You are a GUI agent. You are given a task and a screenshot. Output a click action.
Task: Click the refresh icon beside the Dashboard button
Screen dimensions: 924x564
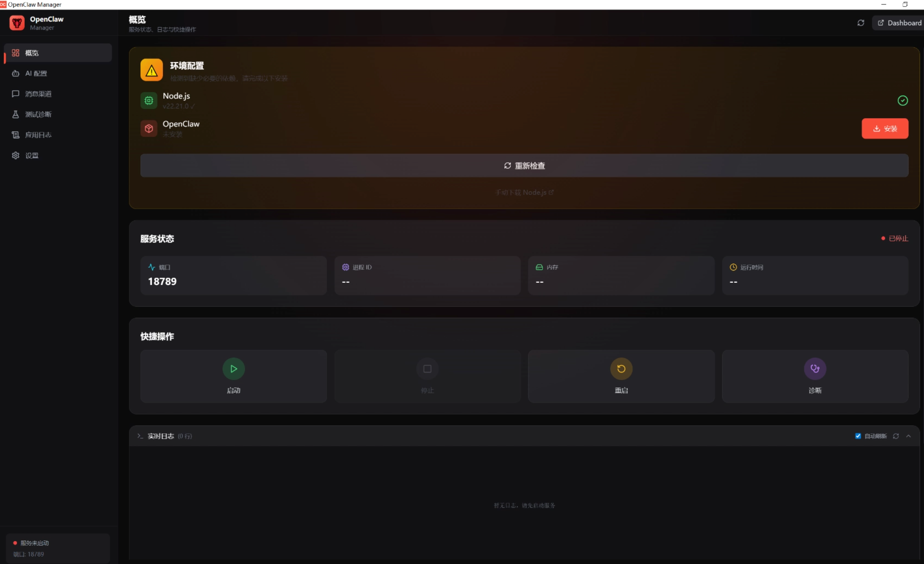pyautogui.click(x=861, y=23)
